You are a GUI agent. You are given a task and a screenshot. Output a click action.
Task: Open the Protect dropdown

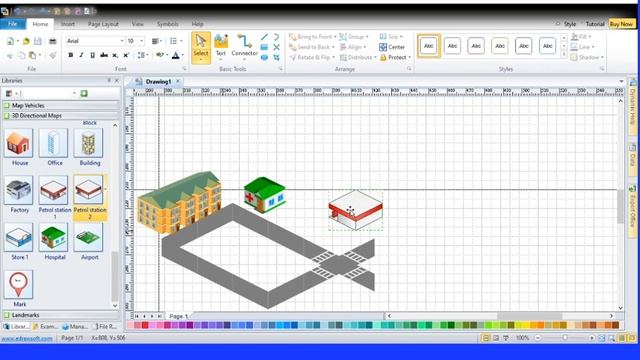[x=395, y=58]
